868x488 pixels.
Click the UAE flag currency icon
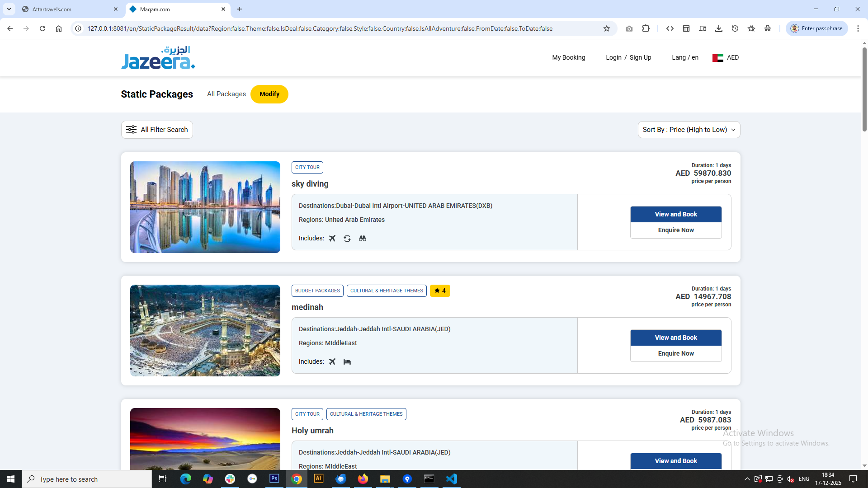717,58
